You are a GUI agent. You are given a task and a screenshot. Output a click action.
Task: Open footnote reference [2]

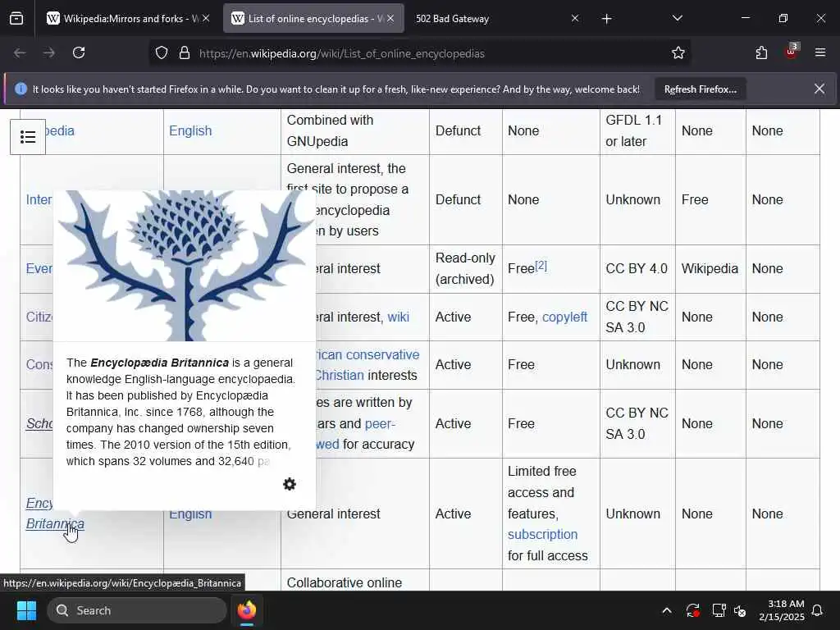pos(541,265)
